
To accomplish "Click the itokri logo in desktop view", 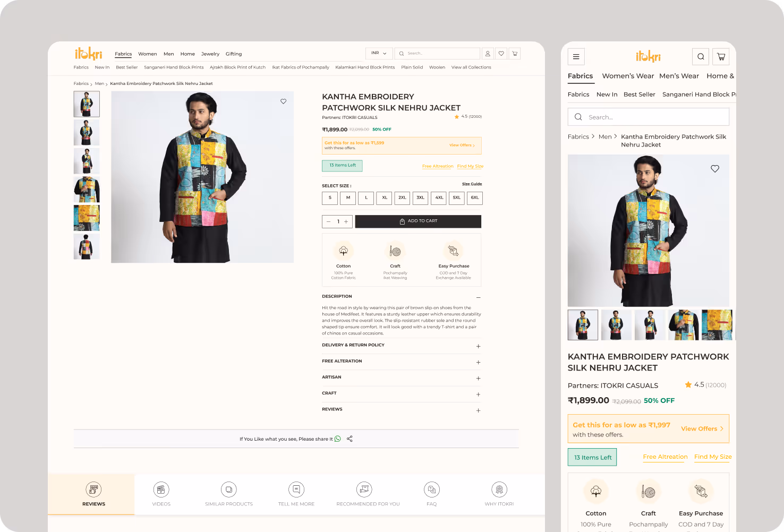I will coord(88,54).
